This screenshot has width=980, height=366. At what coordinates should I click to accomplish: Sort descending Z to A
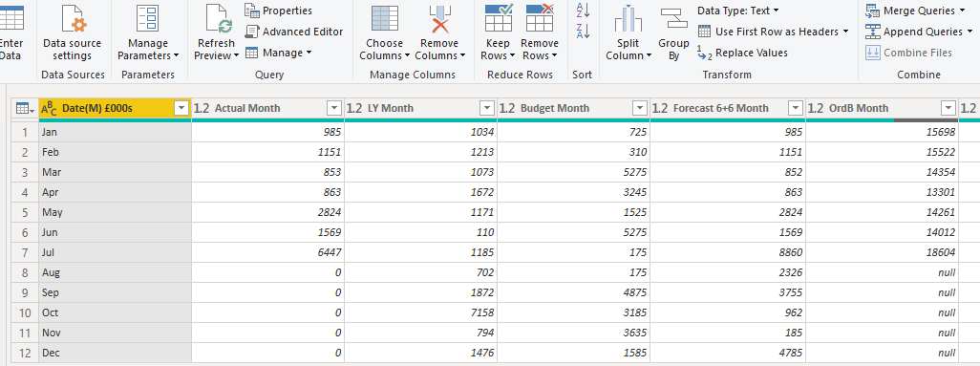(x=583, y=31)
